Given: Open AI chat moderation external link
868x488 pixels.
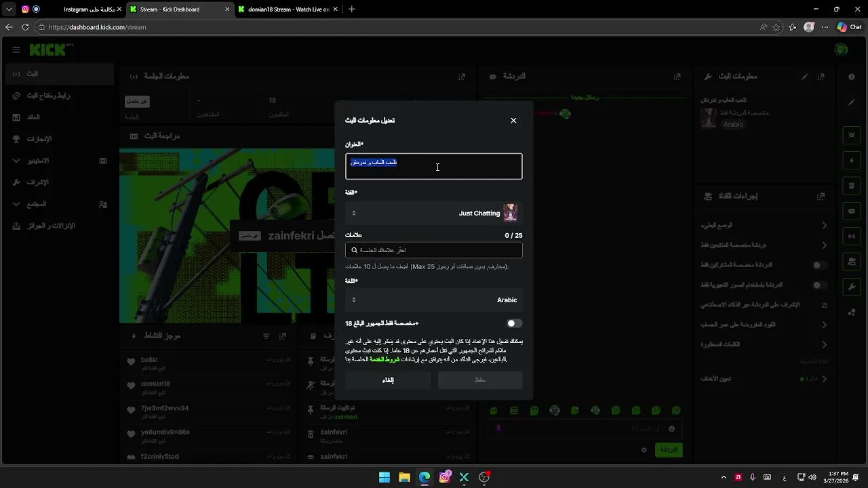Looking at the screenshot, I should pyautogui.click(x=825, y=305).
